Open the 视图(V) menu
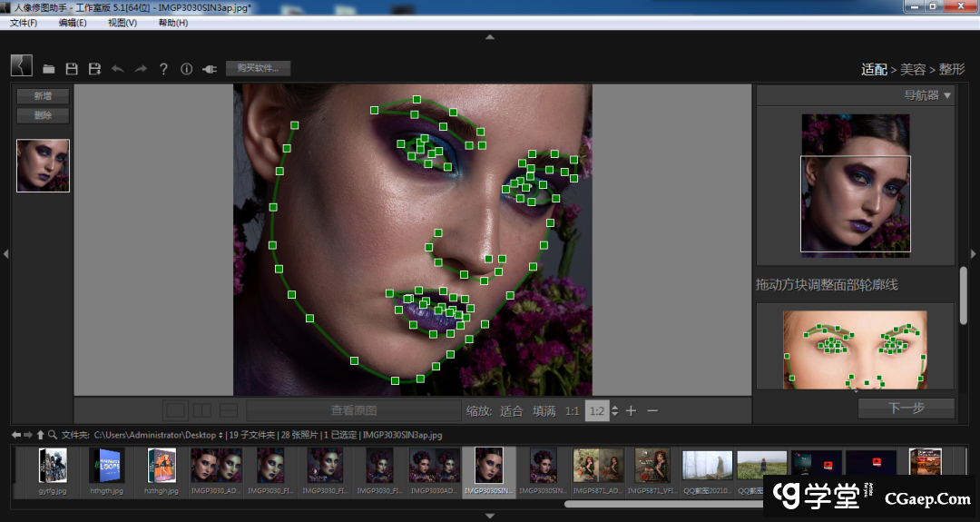Screen dimensions: 980x522 click(122, 23)
